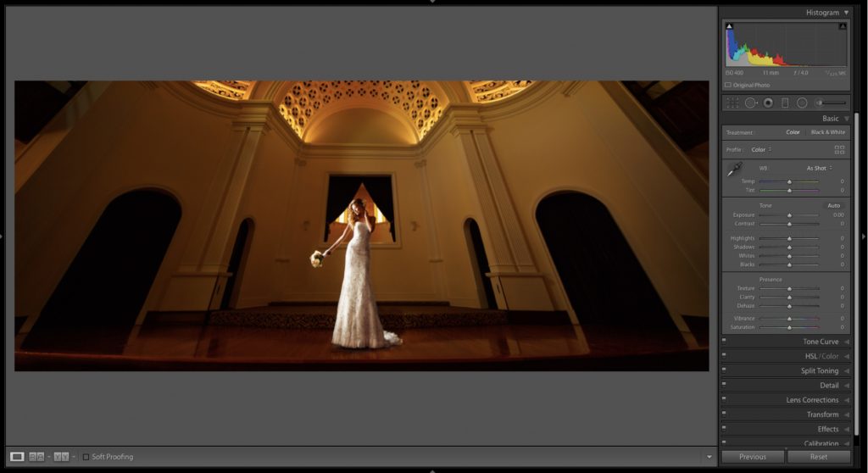Expand the Calibration panel
The image size is (868, 473).
[847, 443]
